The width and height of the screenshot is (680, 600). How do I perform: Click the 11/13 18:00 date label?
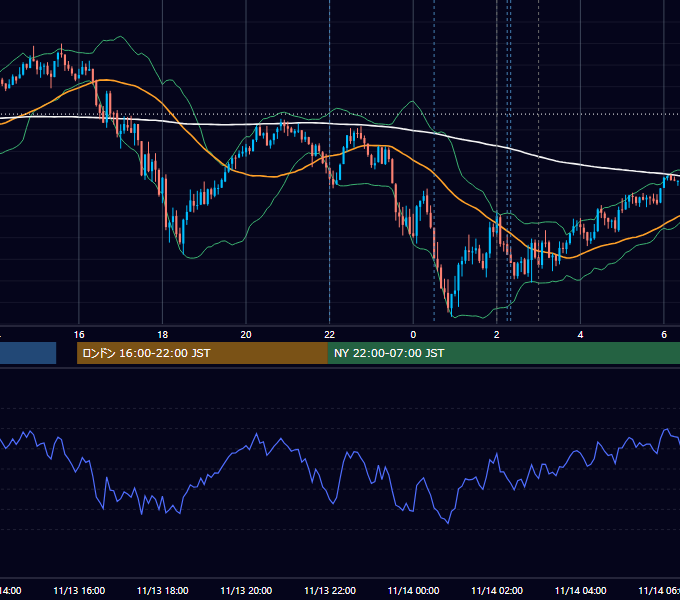(x=163, y=591)
